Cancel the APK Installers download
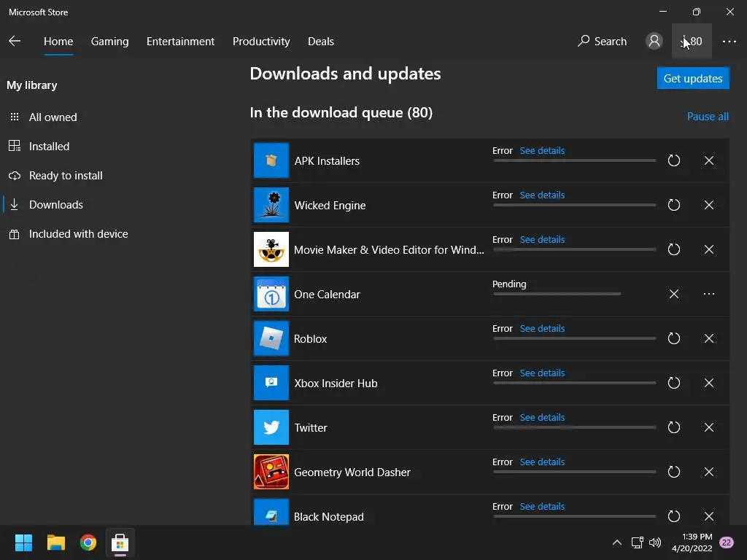 709,160
